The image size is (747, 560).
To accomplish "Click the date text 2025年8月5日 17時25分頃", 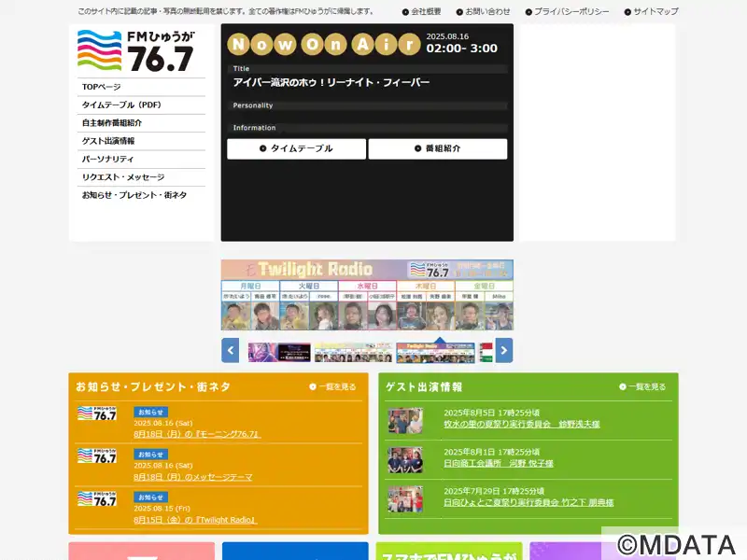I will [492, 413].
